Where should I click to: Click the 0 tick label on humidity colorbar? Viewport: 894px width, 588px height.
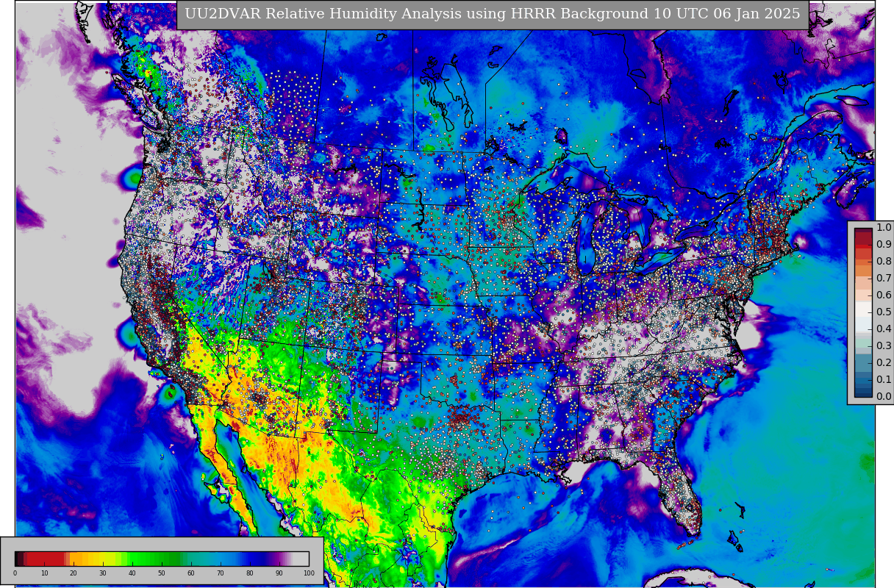coord(15,573)
